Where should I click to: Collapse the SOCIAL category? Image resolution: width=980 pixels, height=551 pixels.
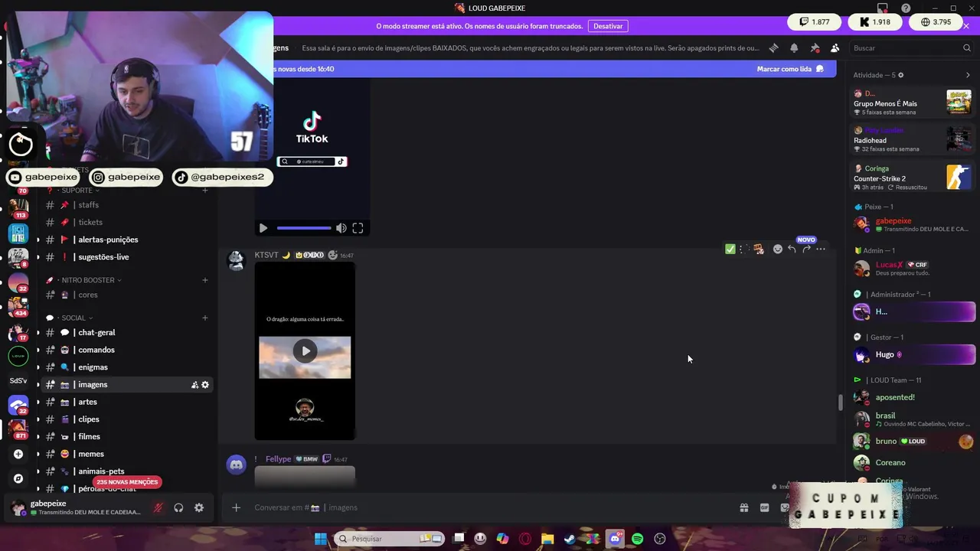point(73,318)
